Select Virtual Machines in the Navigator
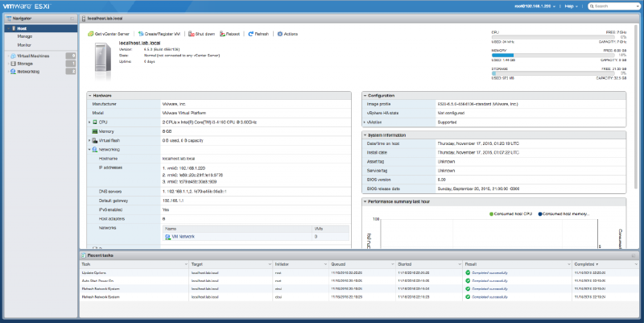This screenshot has width=644, height=323. (33, 56)
